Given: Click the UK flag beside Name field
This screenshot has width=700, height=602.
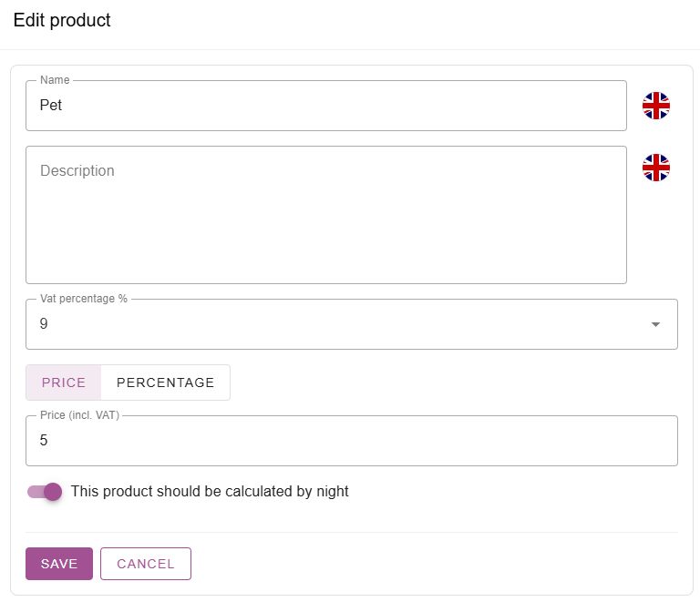Looking at the screenshot, I should (x=655, y=106).
